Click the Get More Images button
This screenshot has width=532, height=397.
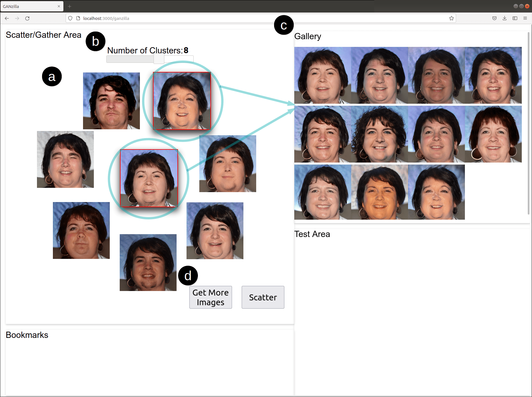pos(210,297)
